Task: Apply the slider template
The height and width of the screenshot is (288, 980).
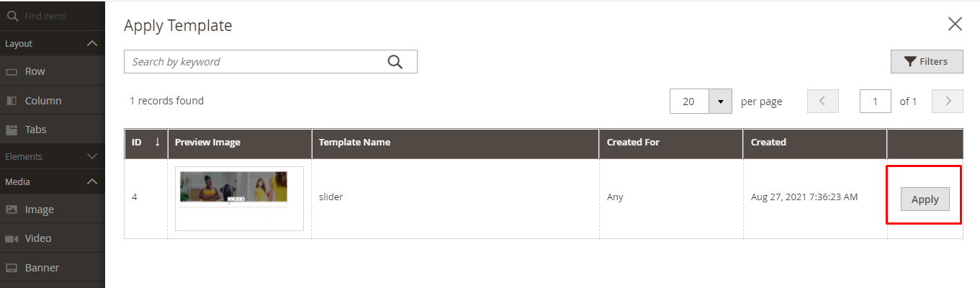Action: [x=925, y=199]
